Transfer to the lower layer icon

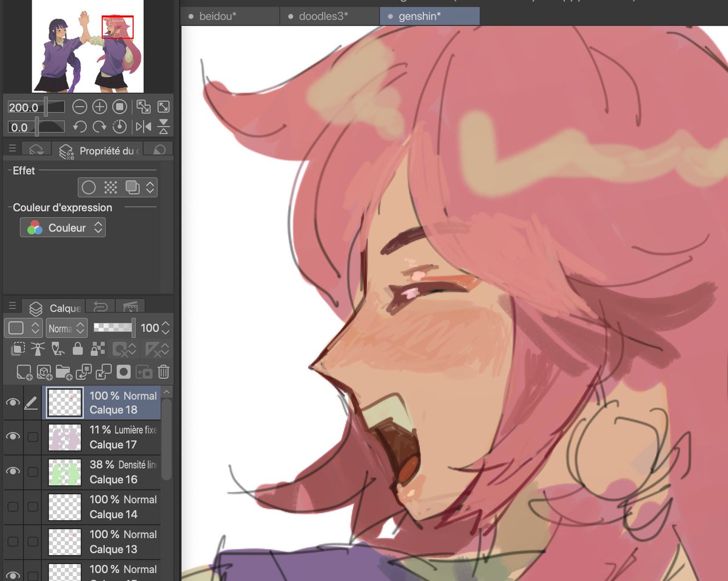pos(84,371)
